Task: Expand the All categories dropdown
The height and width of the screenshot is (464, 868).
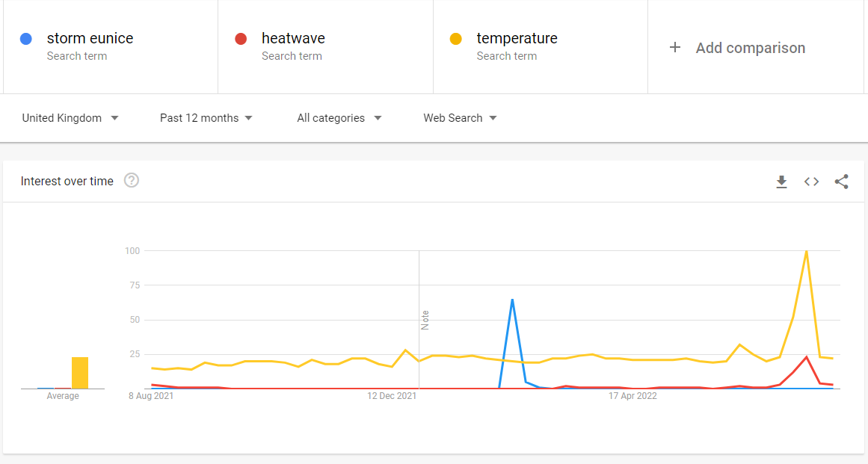Action: [x=339, y=118]
